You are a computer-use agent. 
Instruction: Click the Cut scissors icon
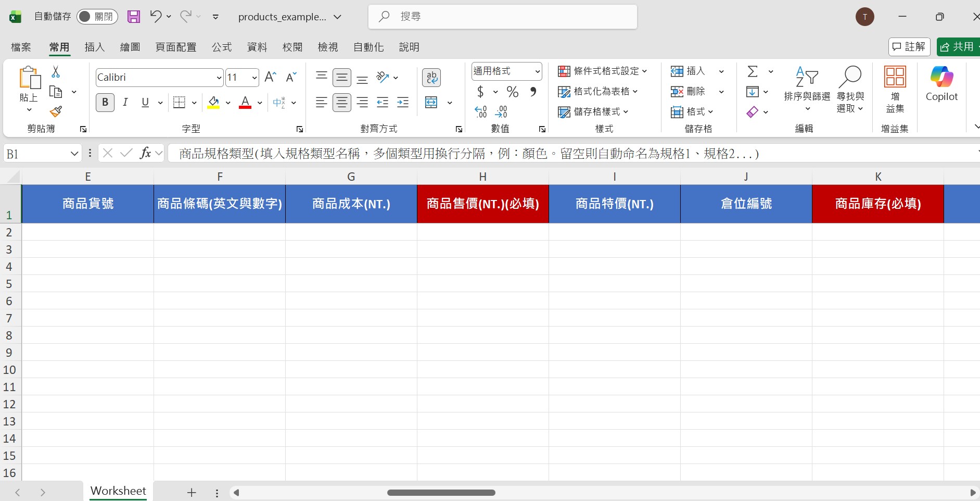point(56,72)
